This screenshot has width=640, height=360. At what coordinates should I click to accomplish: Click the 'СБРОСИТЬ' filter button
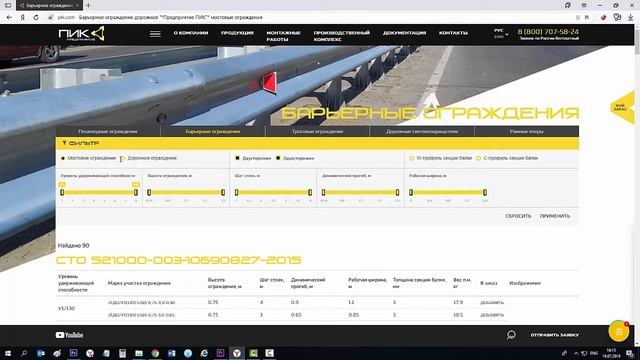click(x=518, y=216)
